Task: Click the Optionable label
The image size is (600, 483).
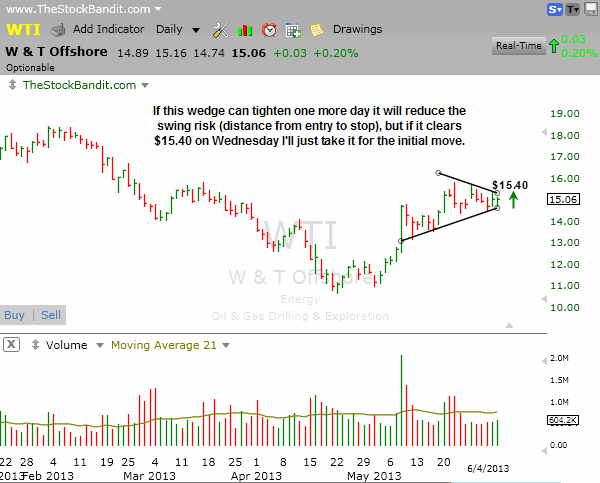Action: [30, 68]
